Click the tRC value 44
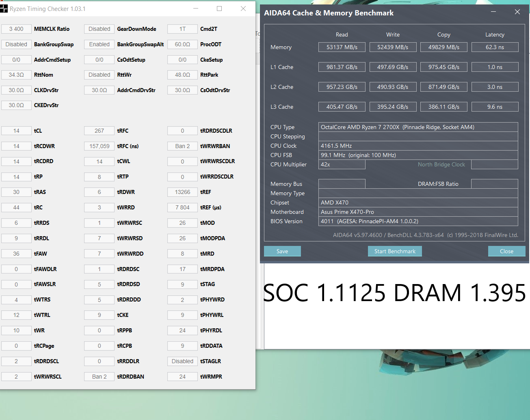The image size is (530, 420). coord(16,207)
